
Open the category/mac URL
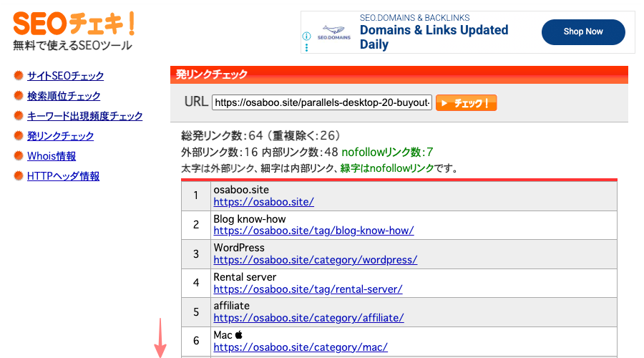301,347
